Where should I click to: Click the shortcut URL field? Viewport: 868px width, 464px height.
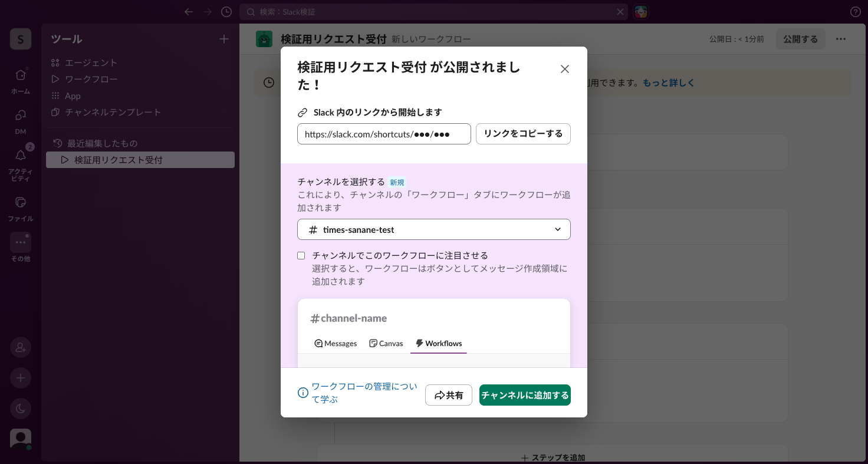384,134
